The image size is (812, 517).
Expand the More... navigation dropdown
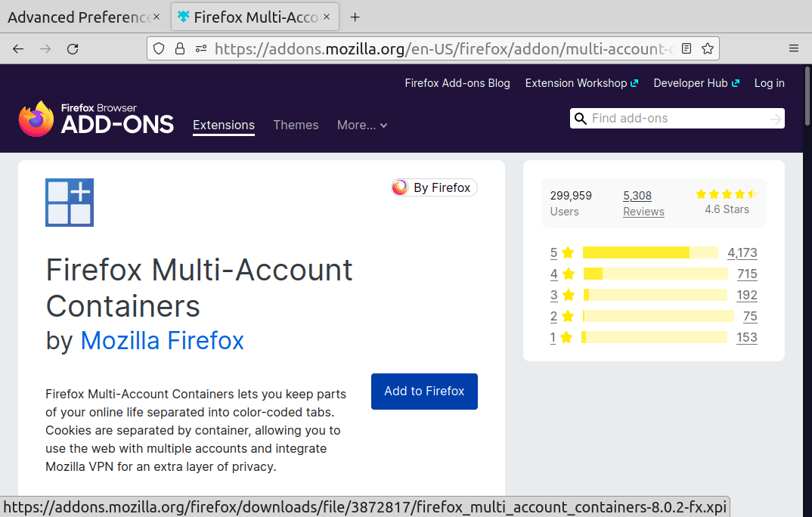(362, 125)
